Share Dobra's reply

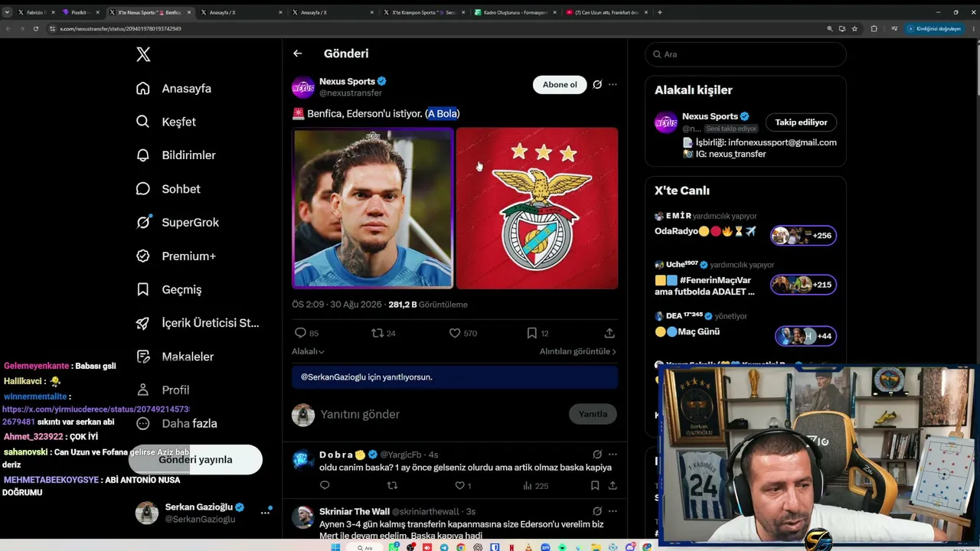pos(612,485)
